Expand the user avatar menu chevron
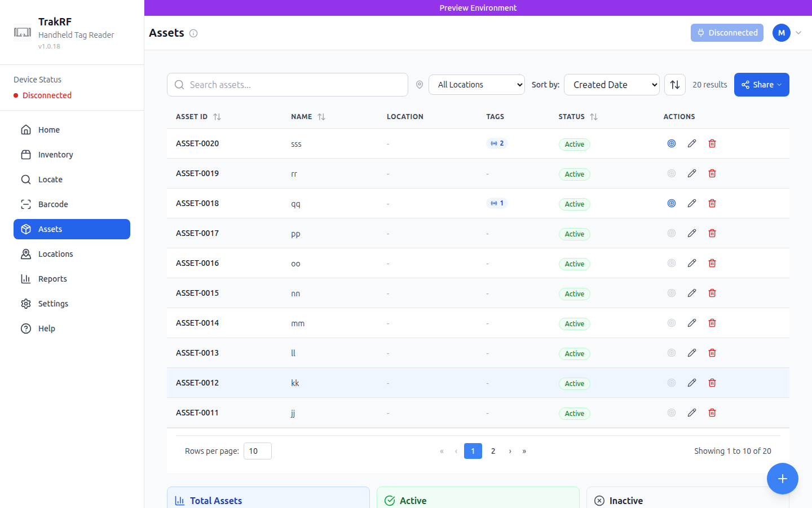Viewport: 812px width, 508px height. click(x=798, y=33)
